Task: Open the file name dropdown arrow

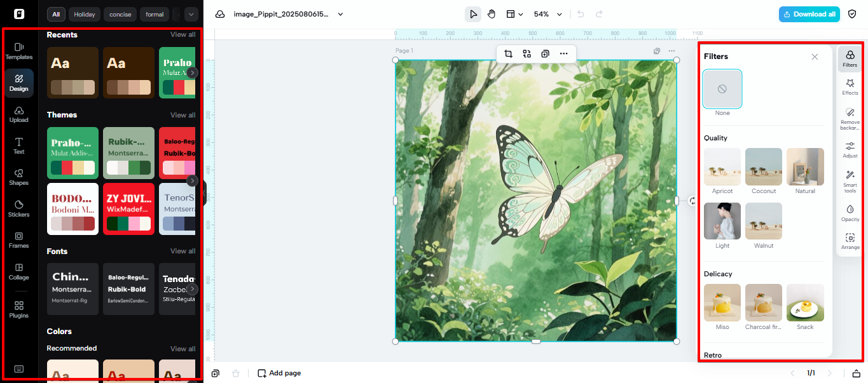Action: [x=340, y=14]
